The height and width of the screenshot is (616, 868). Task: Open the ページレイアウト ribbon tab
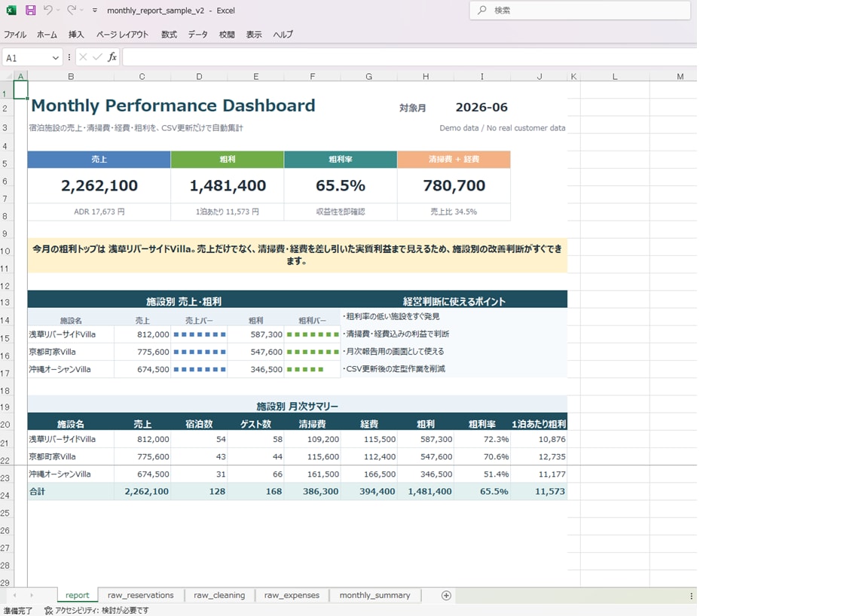122,35
